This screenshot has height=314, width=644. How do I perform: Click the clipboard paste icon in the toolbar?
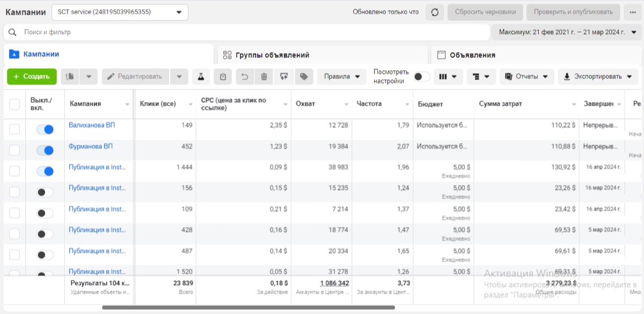(223, 77)
